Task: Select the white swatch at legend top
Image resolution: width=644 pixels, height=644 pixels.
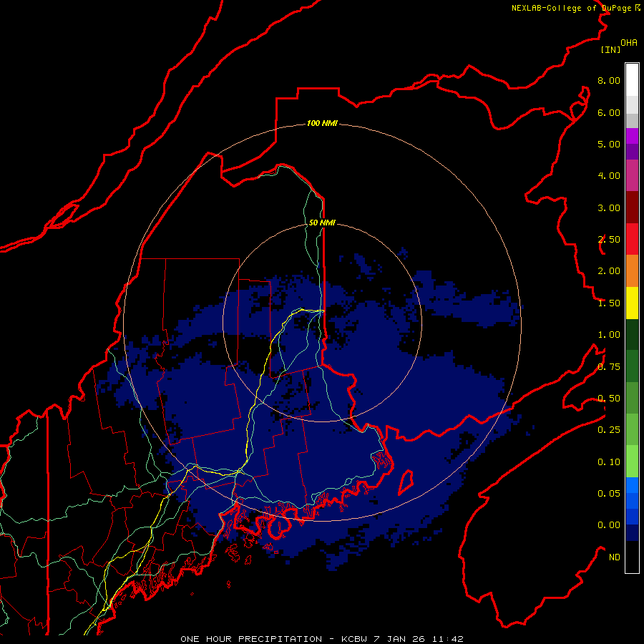Action: pos(632,80)
